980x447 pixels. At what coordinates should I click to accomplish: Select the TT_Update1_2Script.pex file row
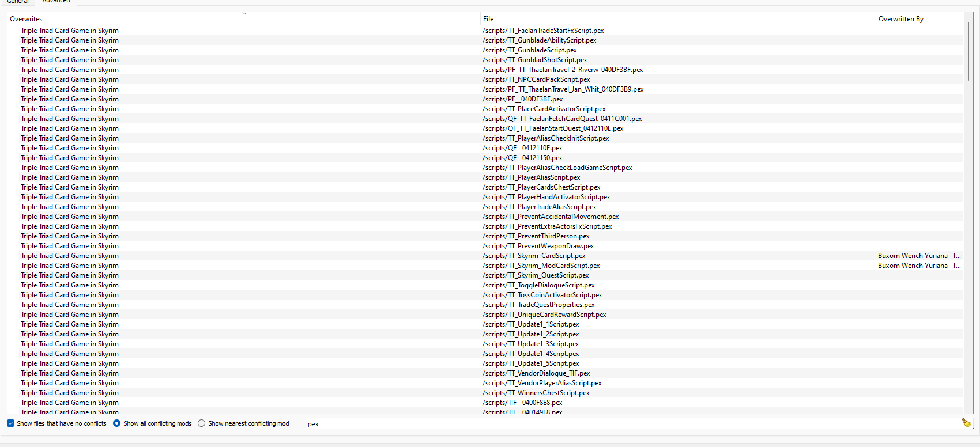[531, 334]
